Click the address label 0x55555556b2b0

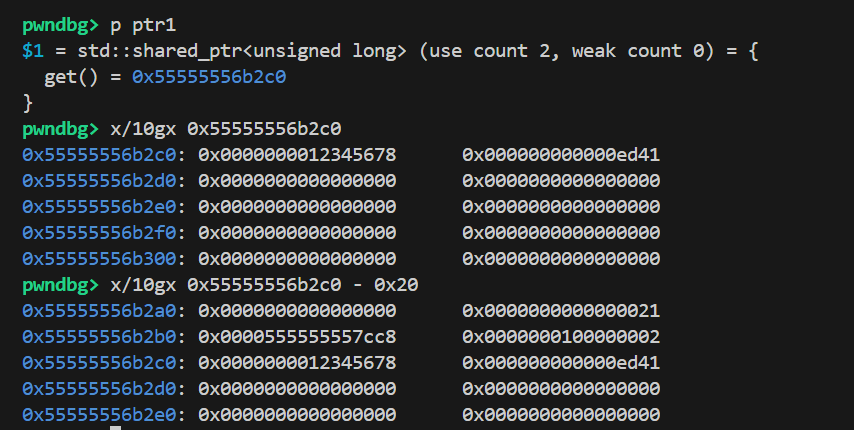click(x=104, y=337)
